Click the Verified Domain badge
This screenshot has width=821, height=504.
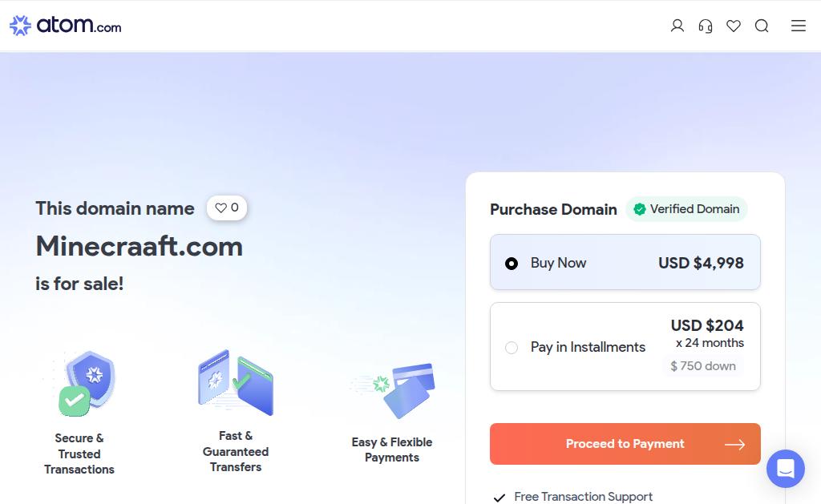point(686,209)
